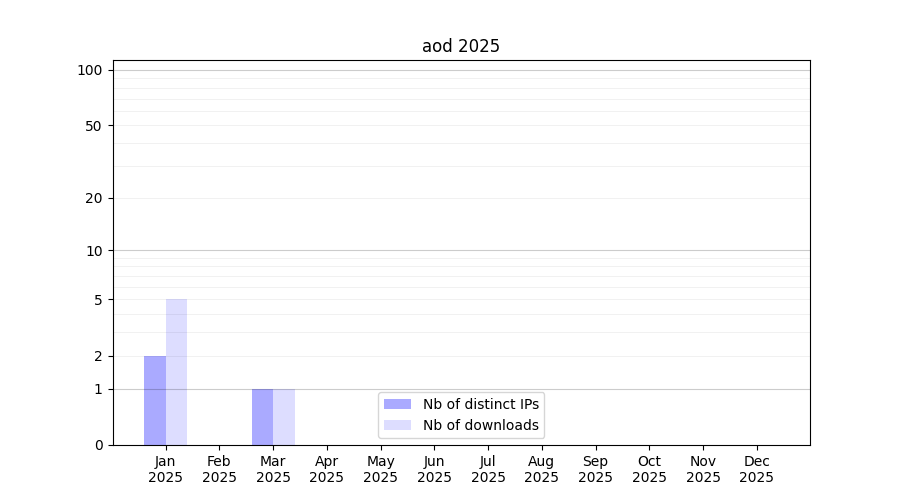Click the y-axis tick label 50
900x500 pixels.
coord(94,126)
